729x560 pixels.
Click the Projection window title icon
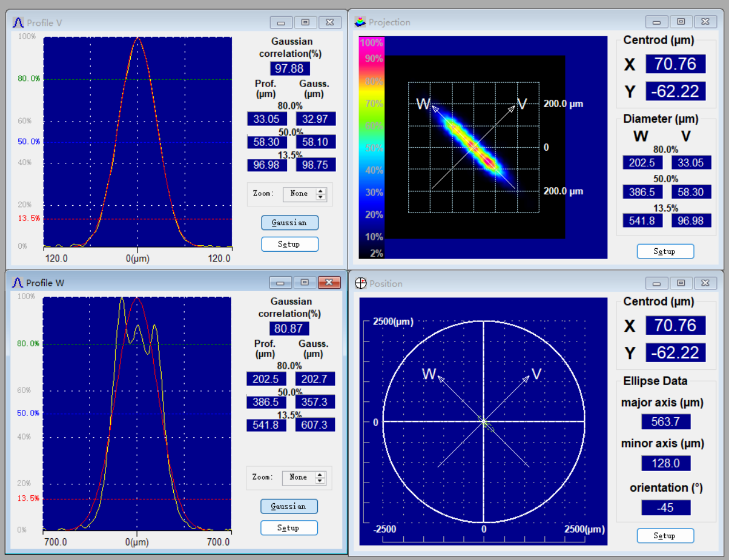pos(360,22)
